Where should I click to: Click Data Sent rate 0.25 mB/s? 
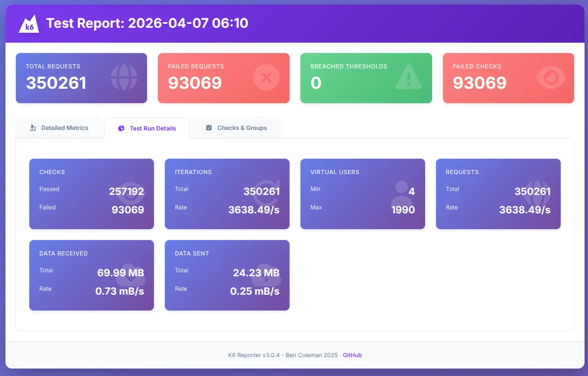click(x=255, y=291)
